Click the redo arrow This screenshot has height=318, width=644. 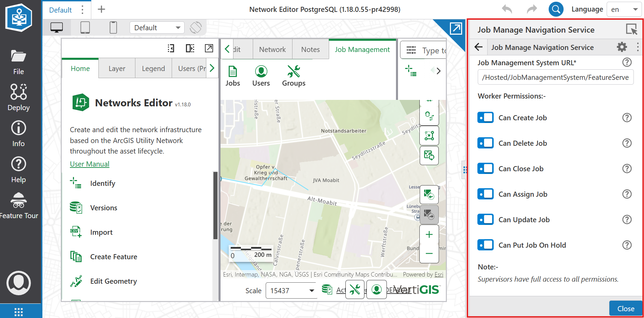pos(532,9)
